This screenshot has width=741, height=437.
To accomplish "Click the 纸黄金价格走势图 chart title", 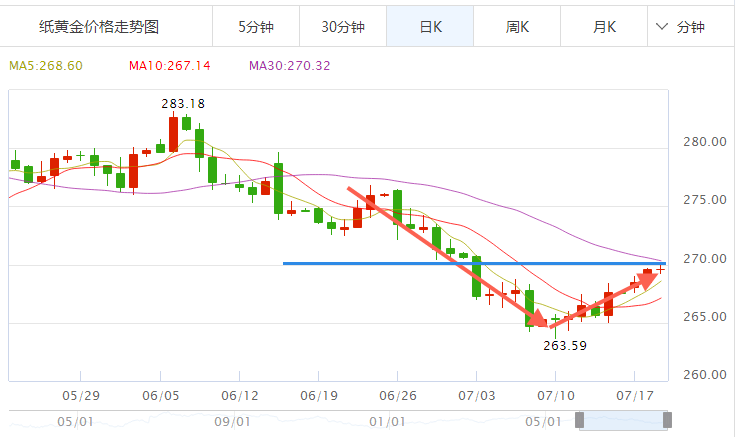I will pyautogui.click(x=98, y=27).
